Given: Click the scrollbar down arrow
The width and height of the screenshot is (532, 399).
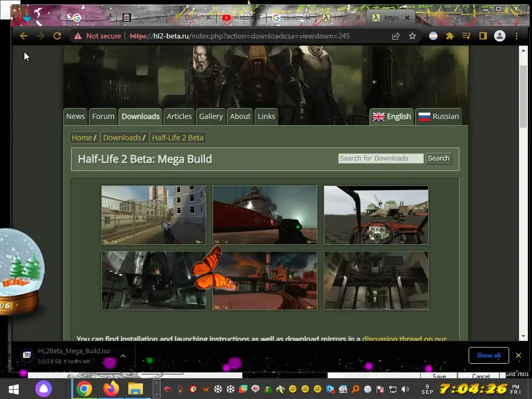Looking at the screenshot, I should pos(523,336).
